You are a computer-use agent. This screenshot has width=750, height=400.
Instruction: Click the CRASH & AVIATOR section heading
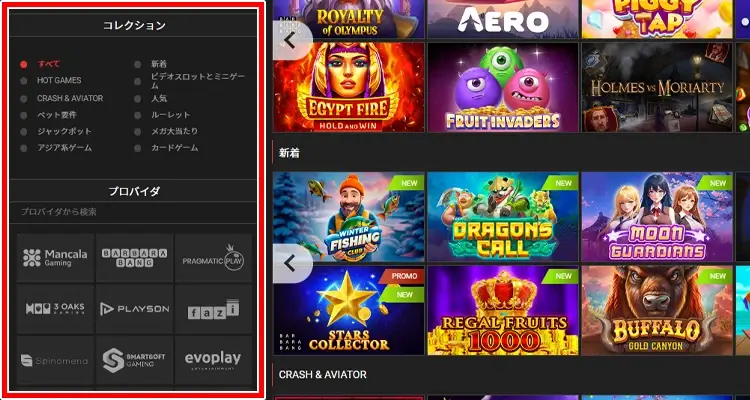tap(322, 375)
